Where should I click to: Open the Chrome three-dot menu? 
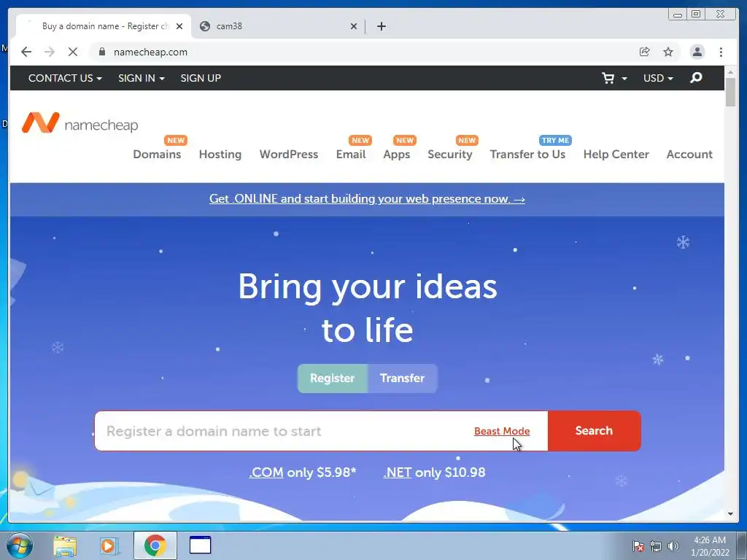click(x=721, y=52)
